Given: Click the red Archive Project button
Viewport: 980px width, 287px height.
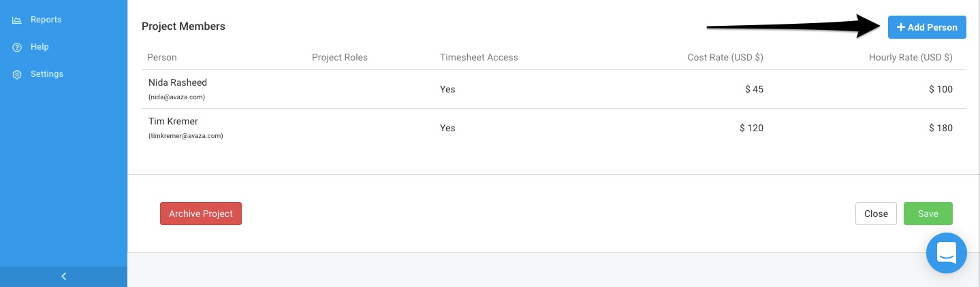Looking at the screenshot, I should [201, 214].
